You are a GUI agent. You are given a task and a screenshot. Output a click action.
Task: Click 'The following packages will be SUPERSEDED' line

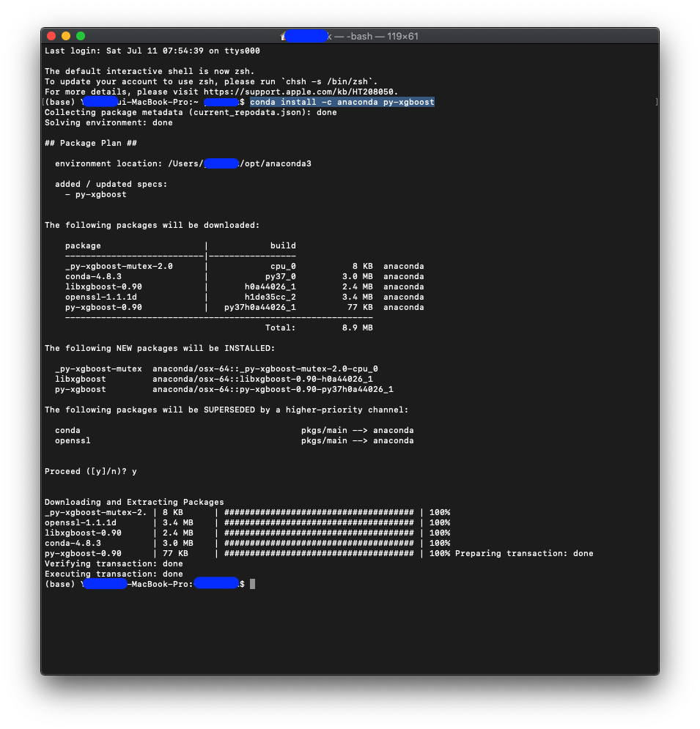(226, 410)
